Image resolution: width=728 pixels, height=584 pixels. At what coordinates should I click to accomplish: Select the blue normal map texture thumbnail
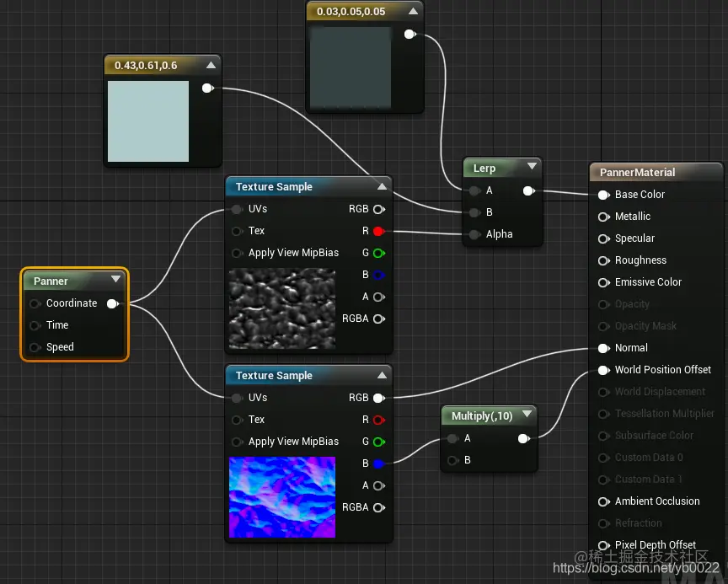click(281, 497)
